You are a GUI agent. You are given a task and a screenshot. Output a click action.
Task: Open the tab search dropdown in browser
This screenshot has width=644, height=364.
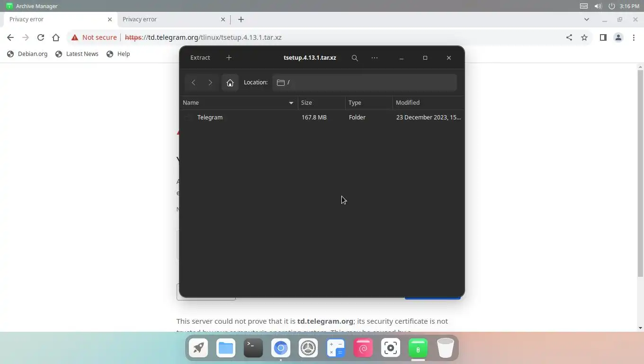pyautogui.click(x=587, y=19)
